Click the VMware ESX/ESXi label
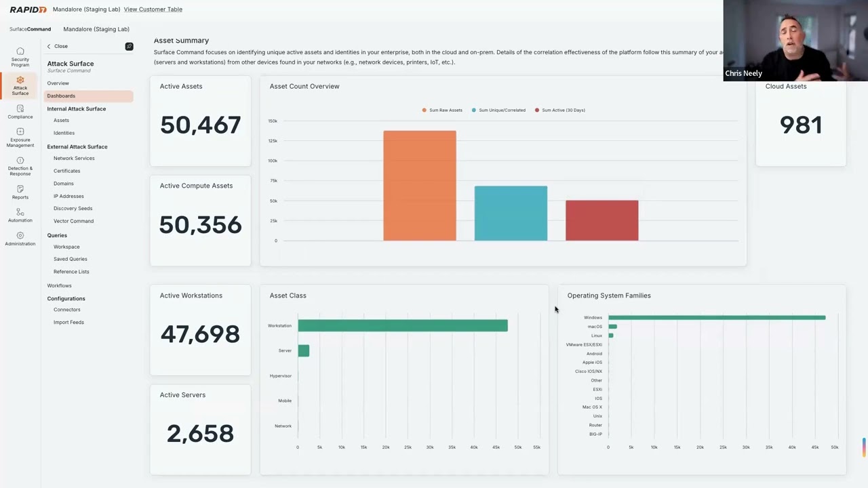 click(x=584, y=344)
